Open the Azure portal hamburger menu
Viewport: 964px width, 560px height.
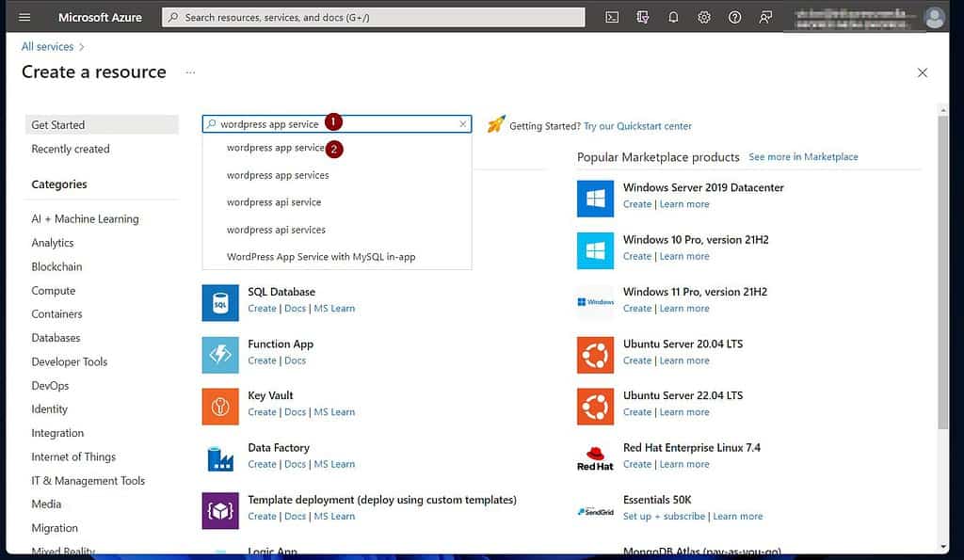[24, 17]
